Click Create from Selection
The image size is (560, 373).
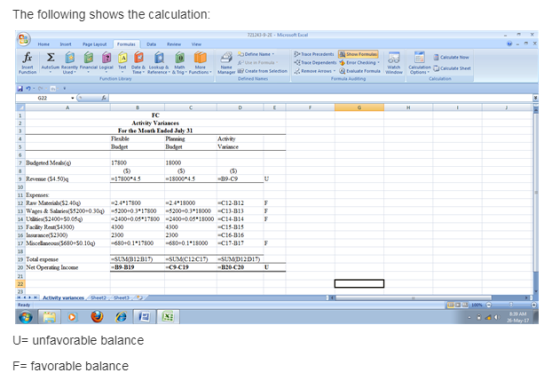pyautogui.click(x=262, y=71)
